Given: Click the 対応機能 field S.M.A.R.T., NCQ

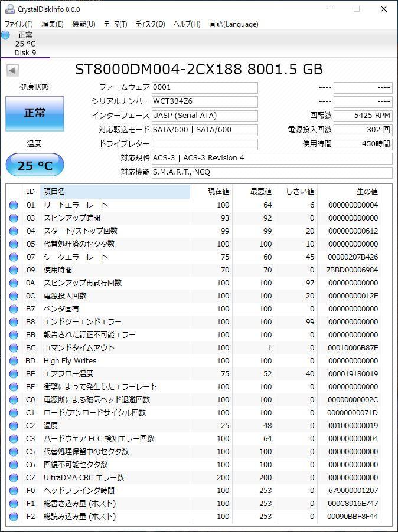Looking at the screenshot, I should pyautogui.click(x=272, y=172).
